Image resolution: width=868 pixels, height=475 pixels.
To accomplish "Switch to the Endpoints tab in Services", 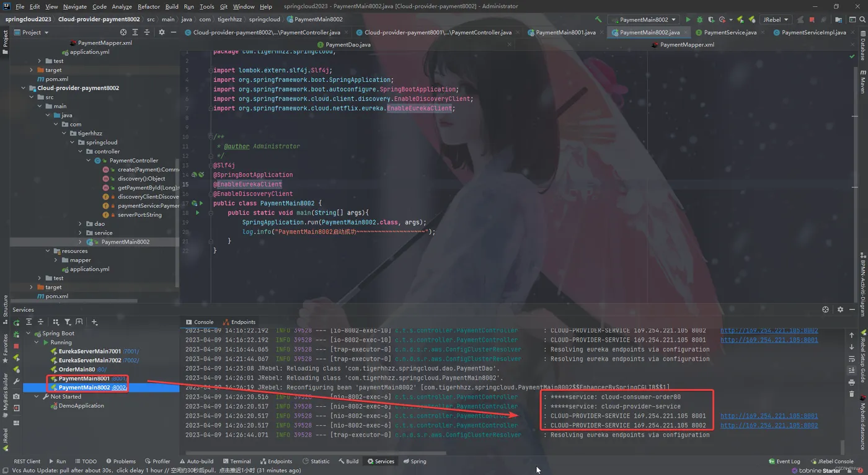I will point(238,322).
